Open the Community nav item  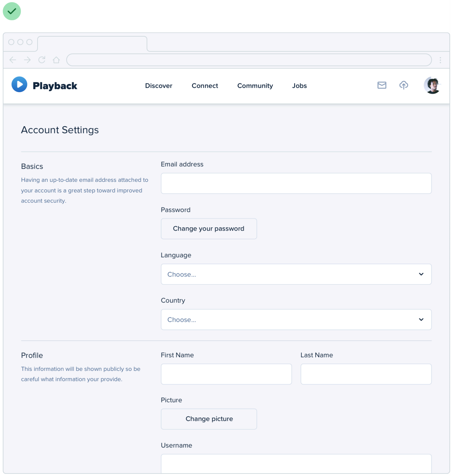click(255, 86)
